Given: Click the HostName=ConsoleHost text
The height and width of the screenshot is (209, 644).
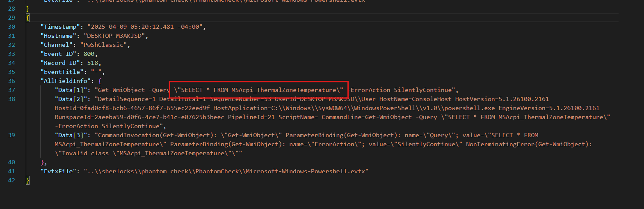Looking at the screenshot, I should tap(415, 99).
